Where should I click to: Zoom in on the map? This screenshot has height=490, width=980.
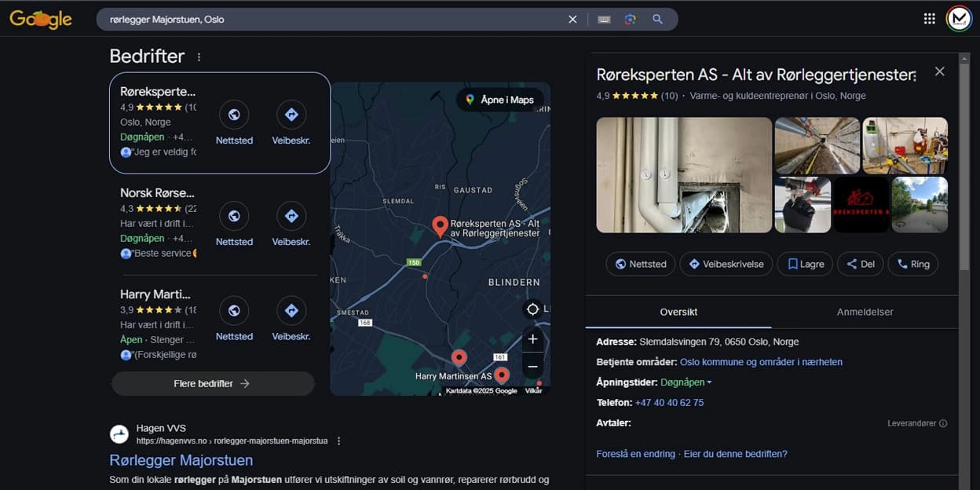(x=532, y=339)
